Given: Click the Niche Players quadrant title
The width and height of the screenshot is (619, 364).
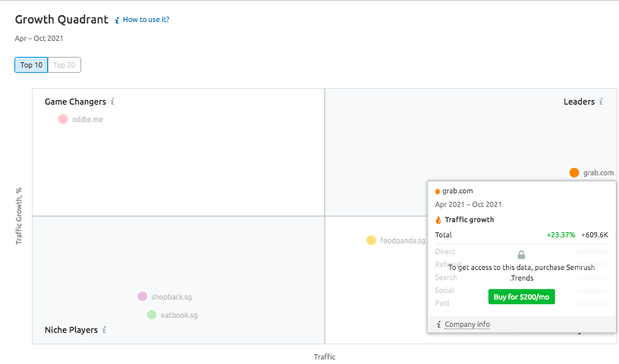Looking at the screenshot, I should (71, 330).
